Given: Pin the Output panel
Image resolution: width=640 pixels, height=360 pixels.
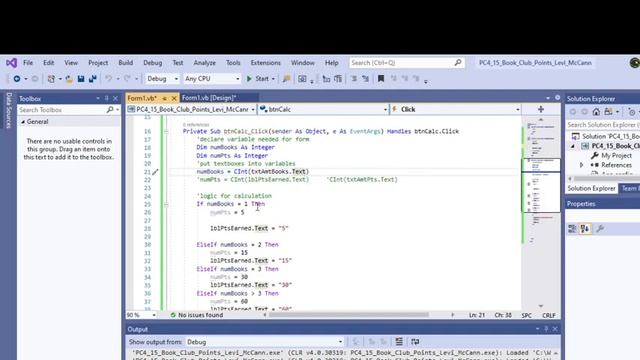Looking at the screenshot, I should [x=546, y=329].
